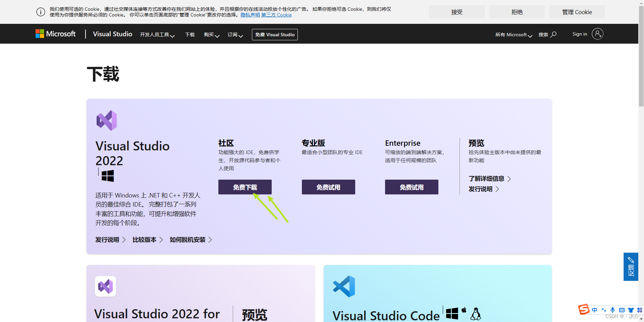Open 了解详细信息 under 预览
Image resolution: width=644 pixels, height=322 pixels.
[x=490, y=179]
